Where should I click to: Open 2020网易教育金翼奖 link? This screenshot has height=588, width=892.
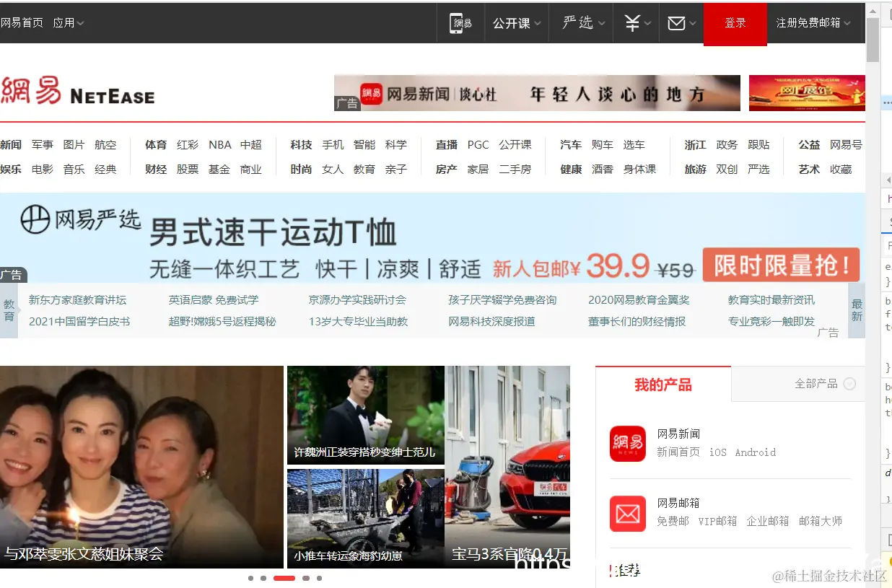[x=639, y=300]
